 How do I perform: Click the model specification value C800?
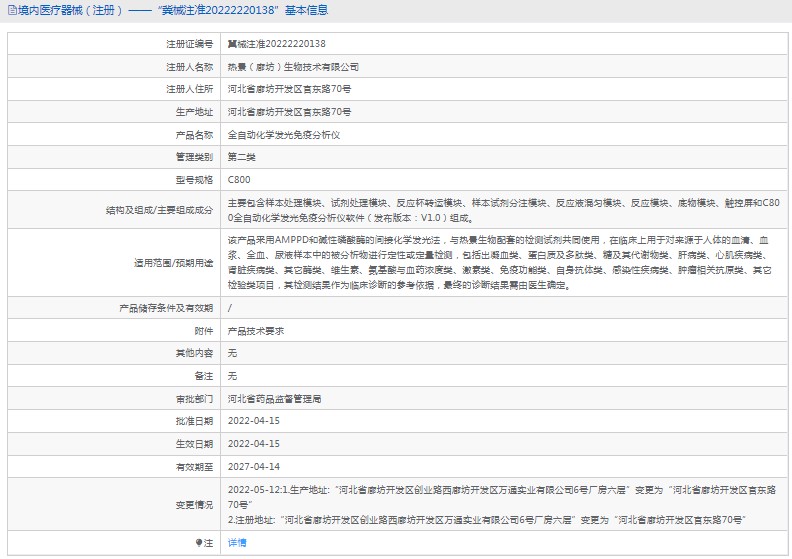pyautogui.click(x=239, y=180)
